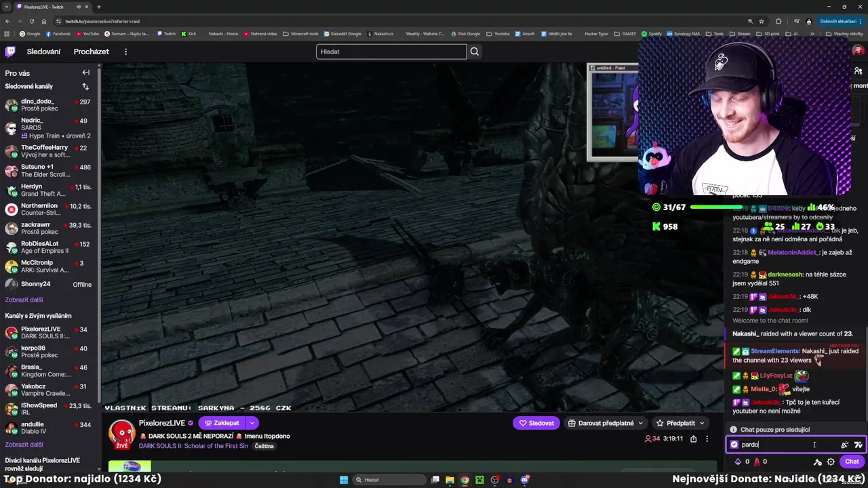This screenshot has width=868, height=488.
Task: Open Herdyn channel in sidebar
Action: (x=48, y=190)
